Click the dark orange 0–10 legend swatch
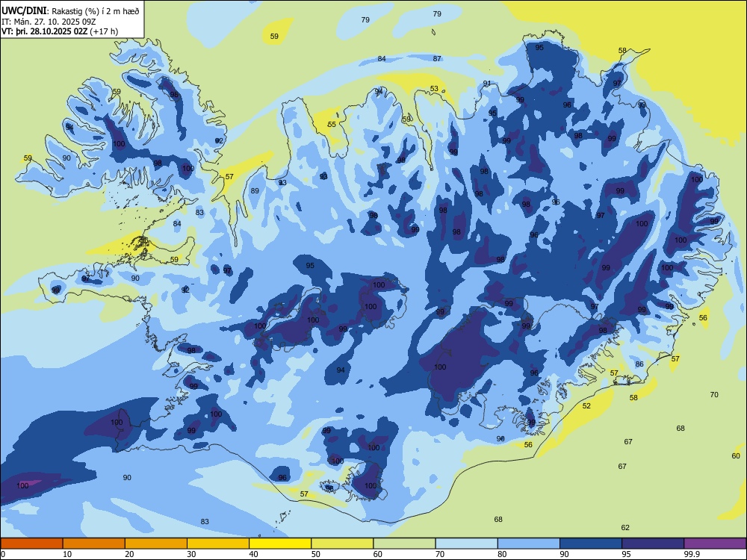Viewport: 747px width, 560px height. [x=31, y=544]
